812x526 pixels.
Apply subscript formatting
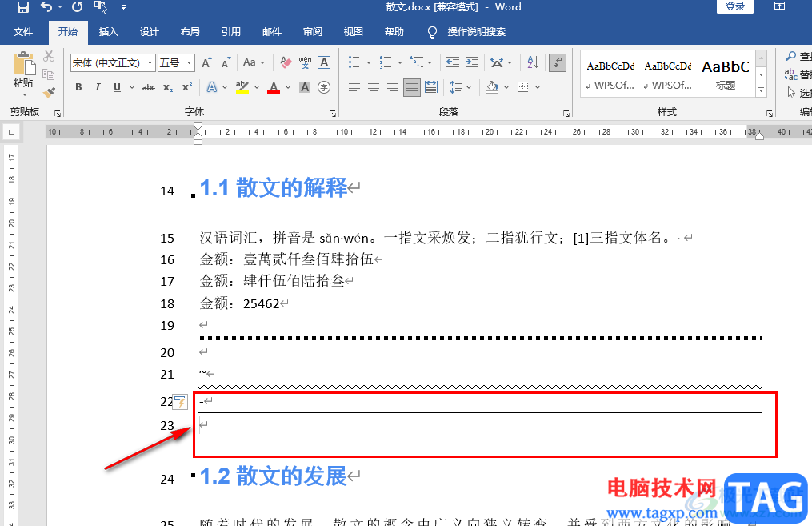(x=168, y=87)
